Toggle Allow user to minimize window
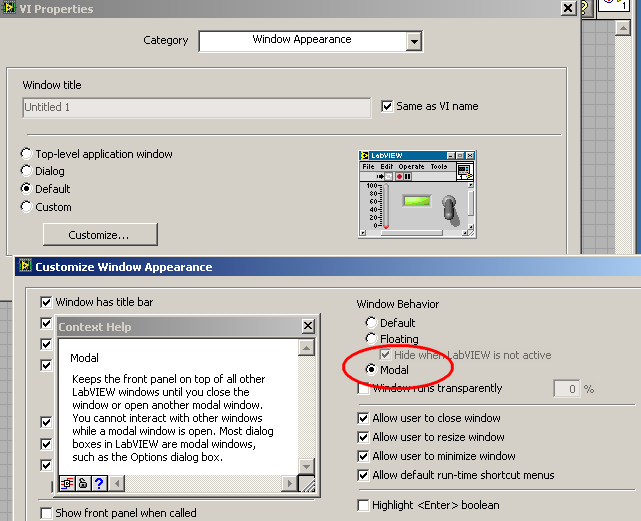This screenshot has height=521, width=641. 363,456
